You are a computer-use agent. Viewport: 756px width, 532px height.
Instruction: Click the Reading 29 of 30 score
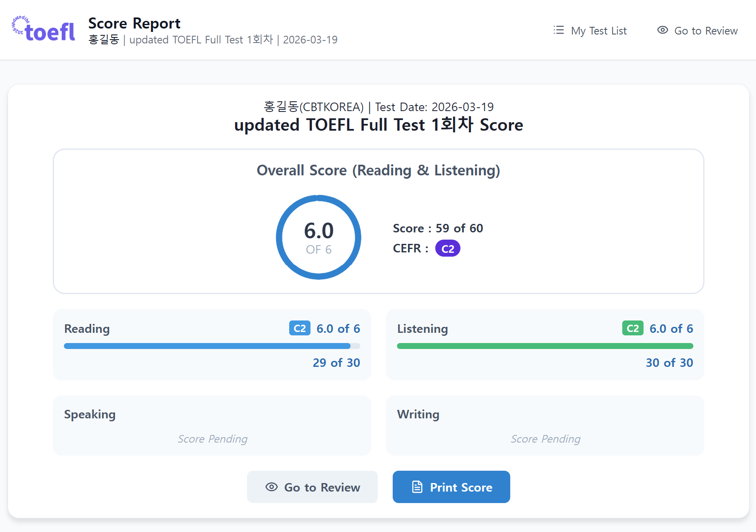tap(336, 363)
